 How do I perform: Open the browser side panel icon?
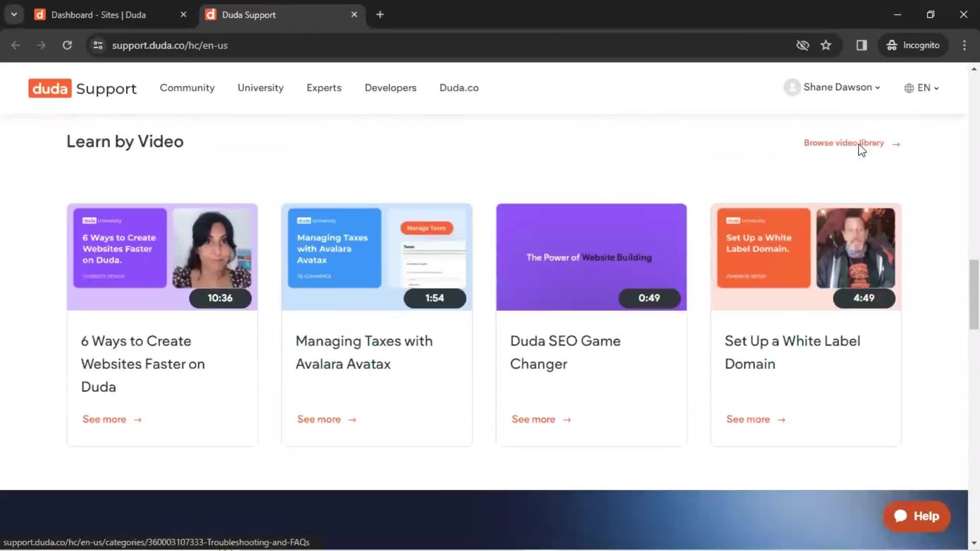[862, 45]
